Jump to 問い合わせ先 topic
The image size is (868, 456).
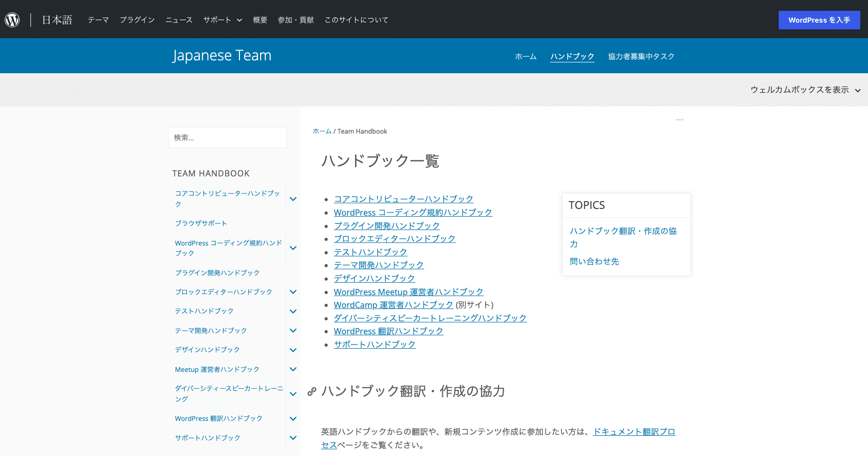(x=594, y=262)
